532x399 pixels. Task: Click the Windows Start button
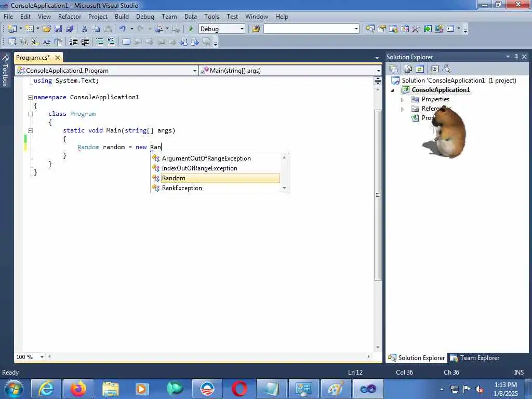(x=14, y=389)
